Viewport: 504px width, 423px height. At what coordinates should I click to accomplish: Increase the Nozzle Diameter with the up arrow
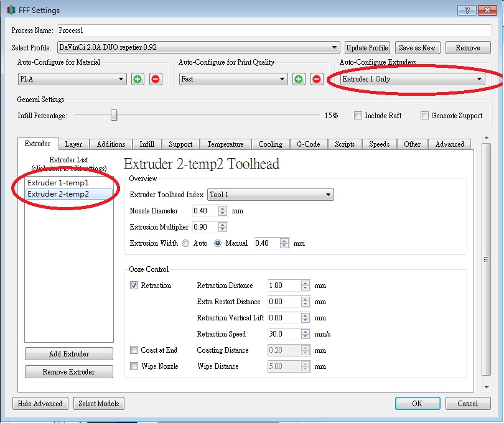(x=222, y=208)
